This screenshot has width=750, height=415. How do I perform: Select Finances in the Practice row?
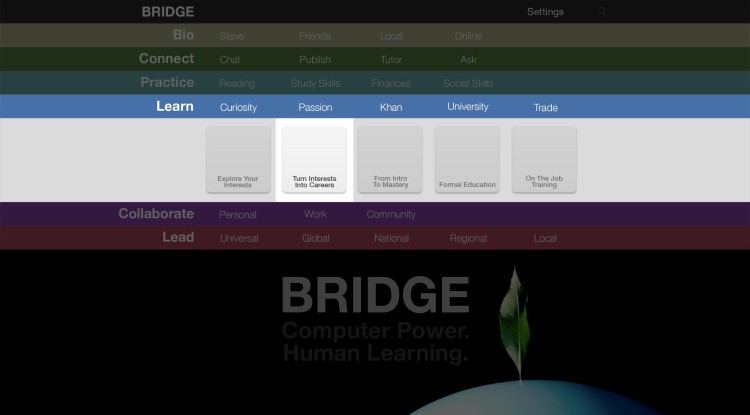point(391,84)
